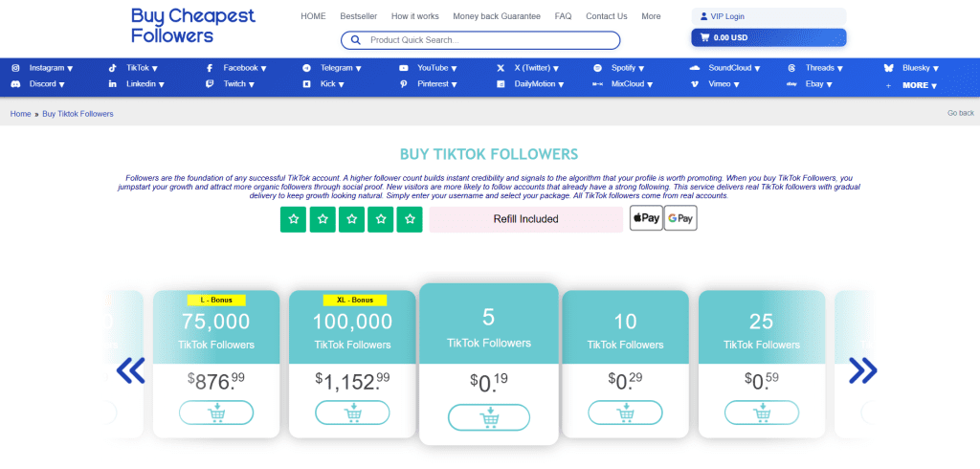Click the L - Bonus yellow label
The image size is (980, 469).
216,301
